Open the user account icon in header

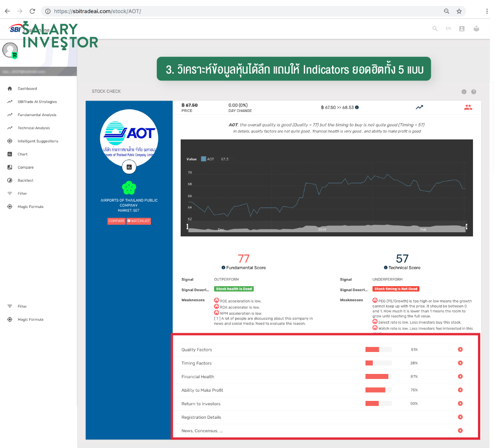point(462,28)
